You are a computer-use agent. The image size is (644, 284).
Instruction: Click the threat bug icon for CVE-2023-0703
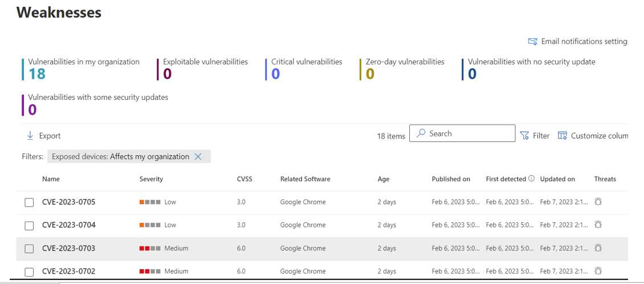[x=598, y=248]
